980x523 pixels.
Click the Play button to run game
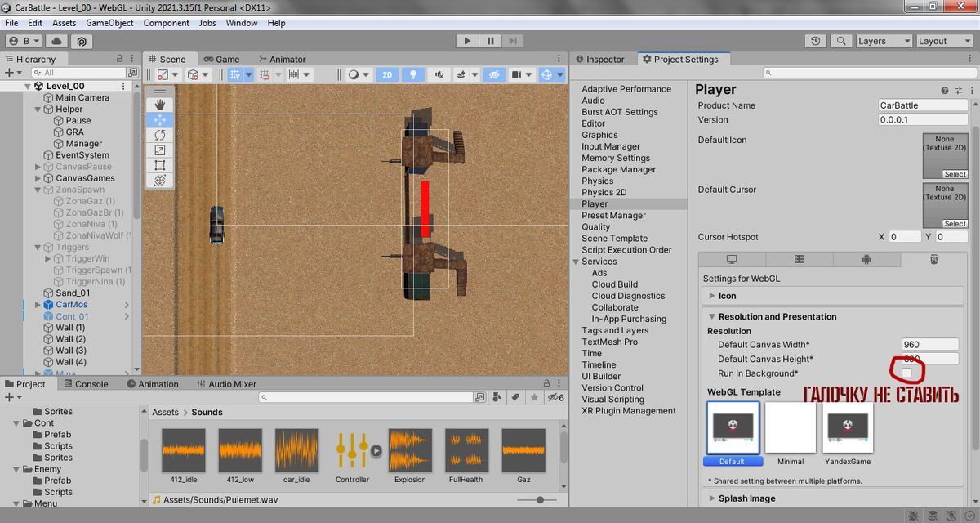tap(466, 41)
